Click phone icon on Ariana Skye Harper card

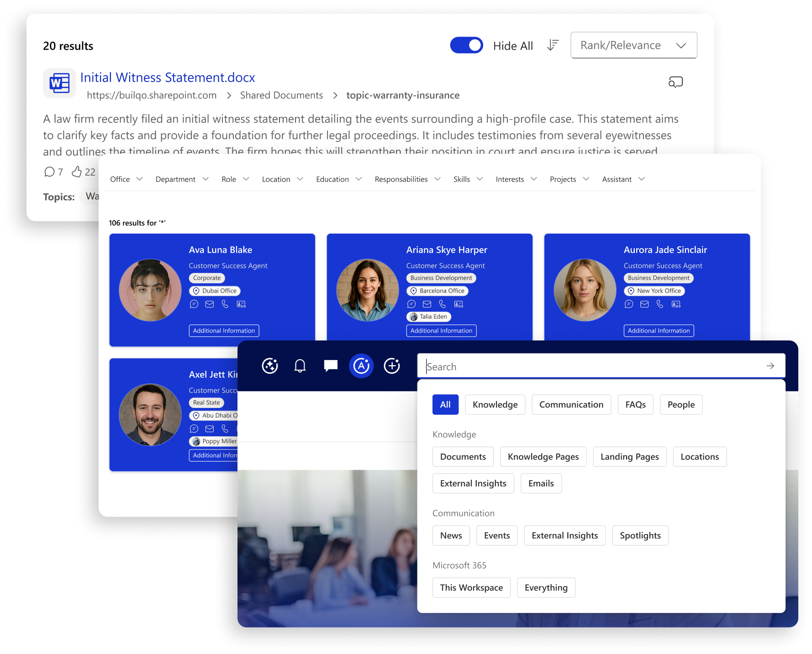coord(442,304)
